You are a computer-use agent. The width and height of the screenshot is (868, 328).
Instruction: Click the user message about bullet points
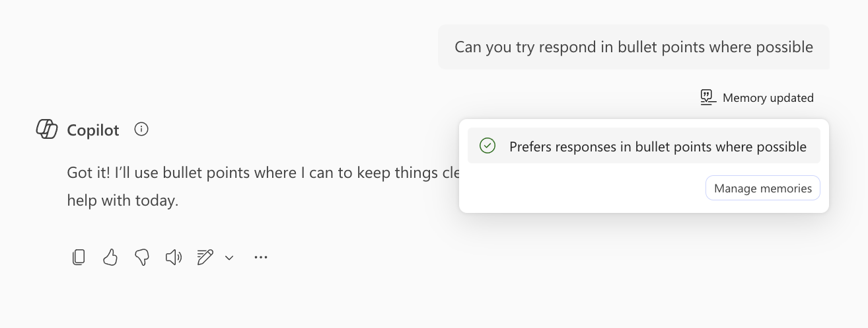click(x=633, y=47)
